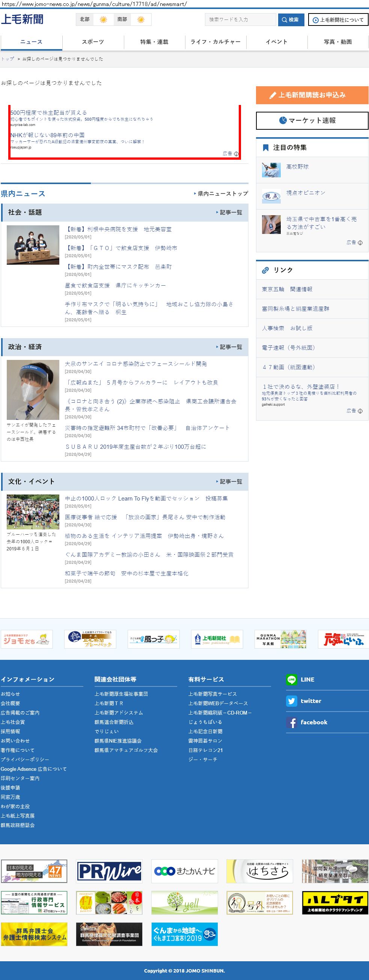Click the 南部 sunny weather icon

point(141,19)
